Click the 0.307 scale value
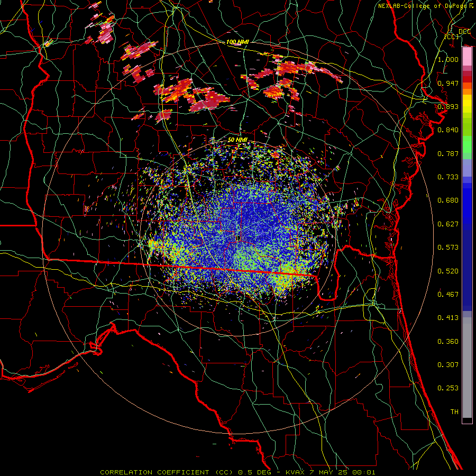The width and height of the screenshot is (476, 476). [x=448, y=364]
